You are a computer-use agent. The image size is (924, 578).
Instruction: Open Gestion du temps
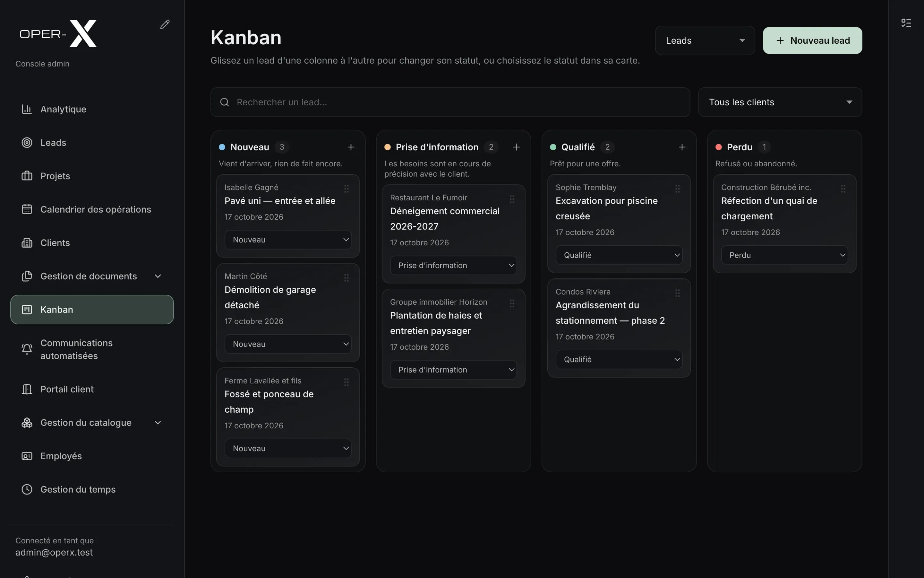[x=92, y=489]
